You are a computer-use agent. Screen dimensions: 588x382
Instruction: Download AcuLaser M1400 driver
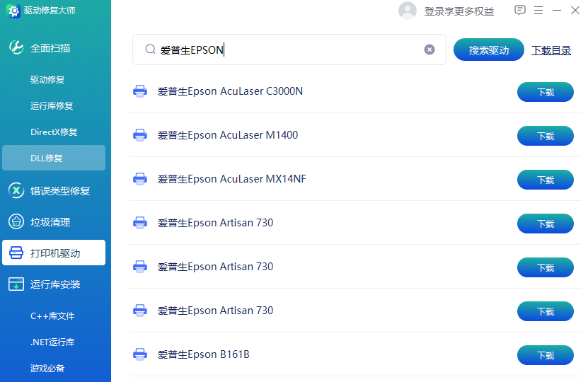pos(546,136)
